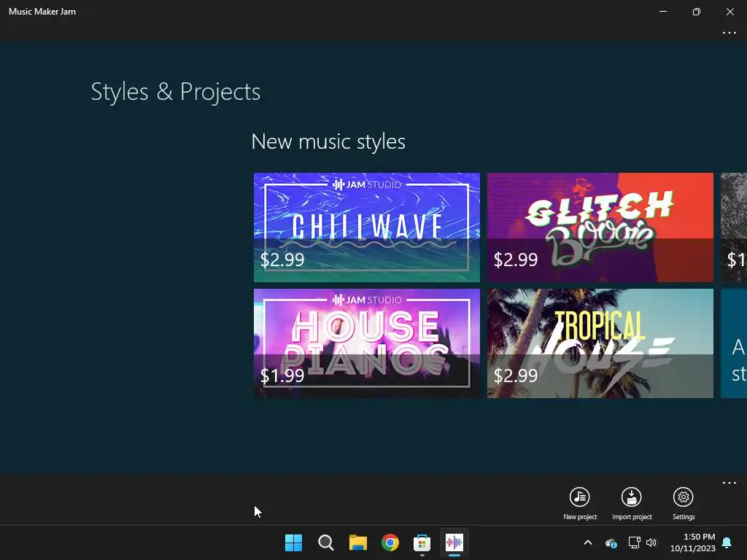
Task: Open Import project
Action: [632, 503]
